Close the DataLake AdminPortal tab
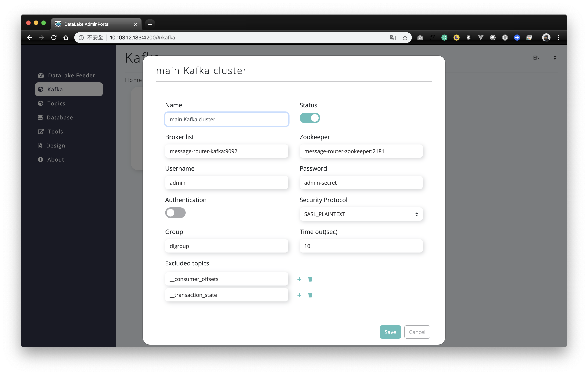 [x=135, y=24]
